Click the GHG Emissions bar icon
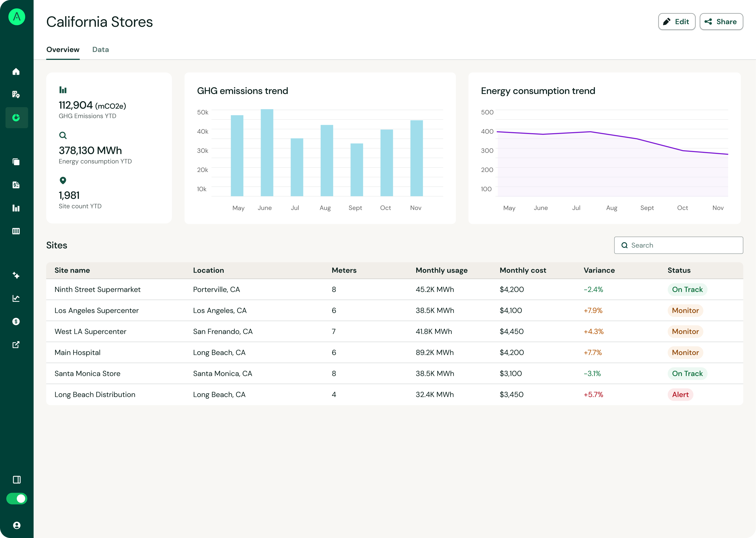This screenshot has height=538, width=756. (x=63, y=90)
